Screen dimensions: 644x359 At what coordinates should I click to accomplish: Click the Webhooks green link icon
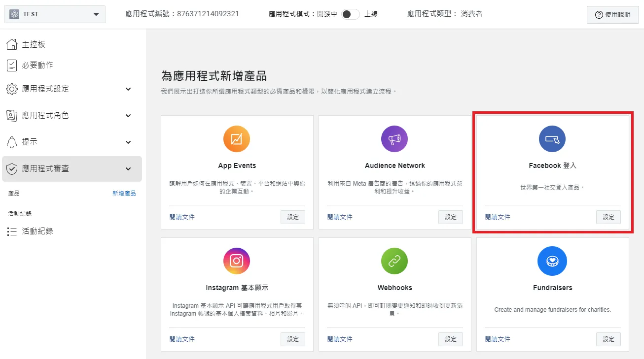pyautogui.click(x=394, y=261)
